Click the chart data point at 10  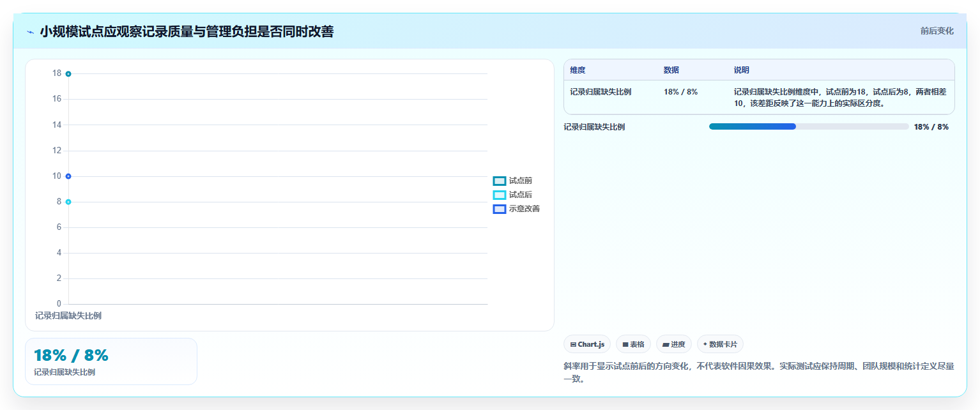tap(68, 176)
